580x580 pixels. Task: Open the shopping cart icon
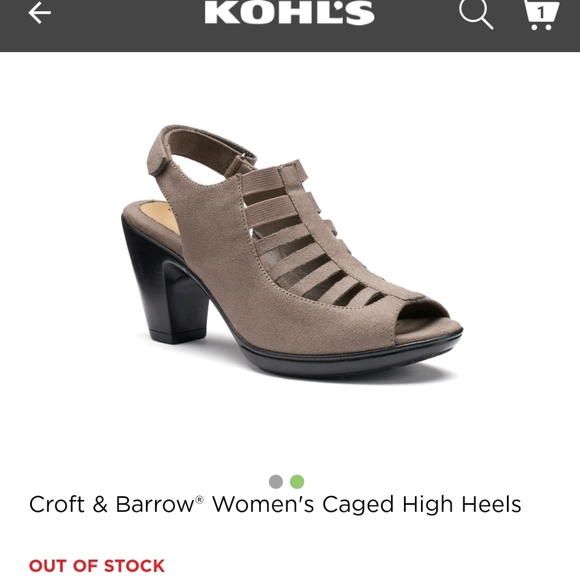coord(541,15)
